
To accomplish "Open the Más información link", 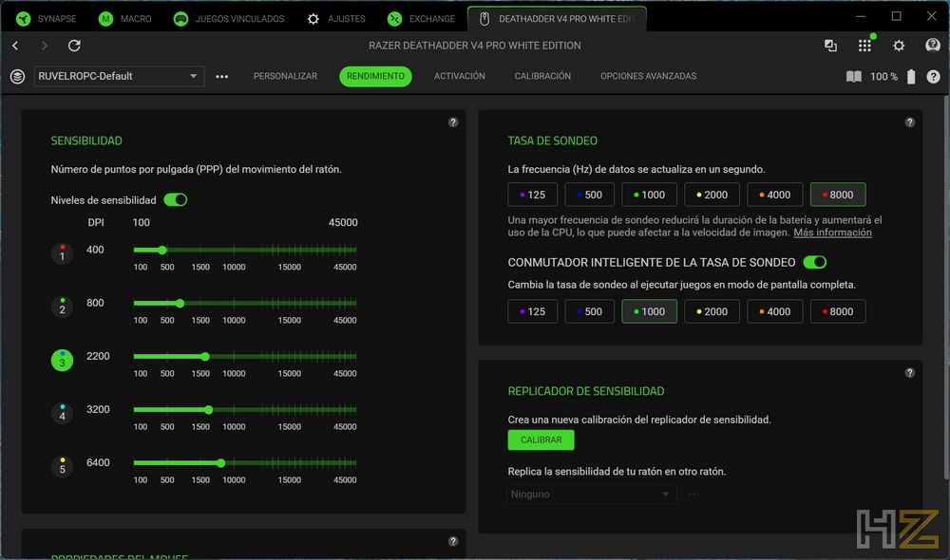I will click(x=832, y=233).
